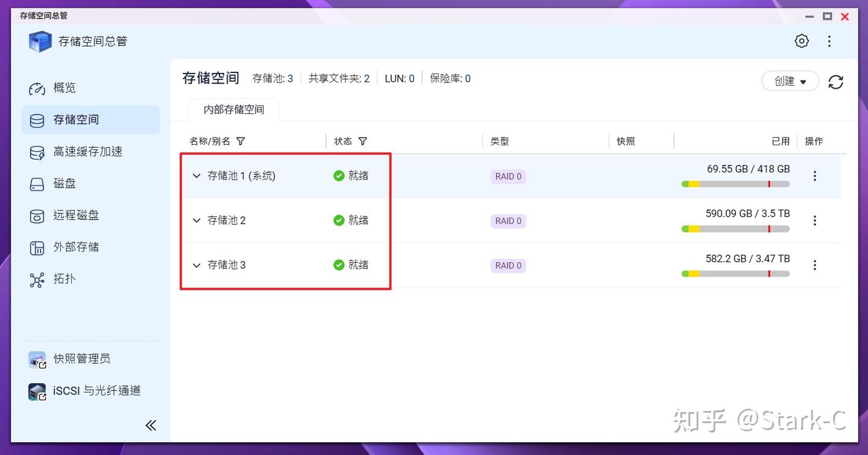Click the 582.2 GB / 3.47 TB usage text
The image size is (868, 455).
pos(747,259)
